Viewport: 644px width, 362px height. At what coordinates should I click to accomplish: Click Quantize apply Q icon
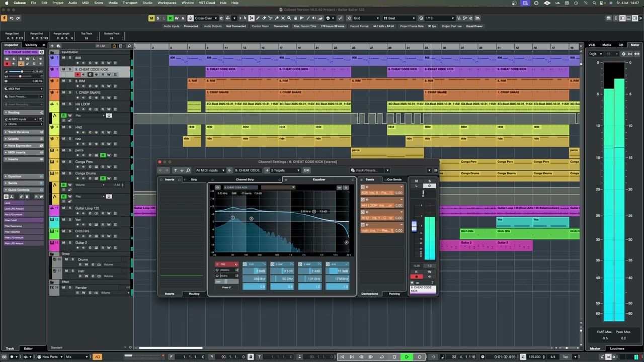pos(421,18)
